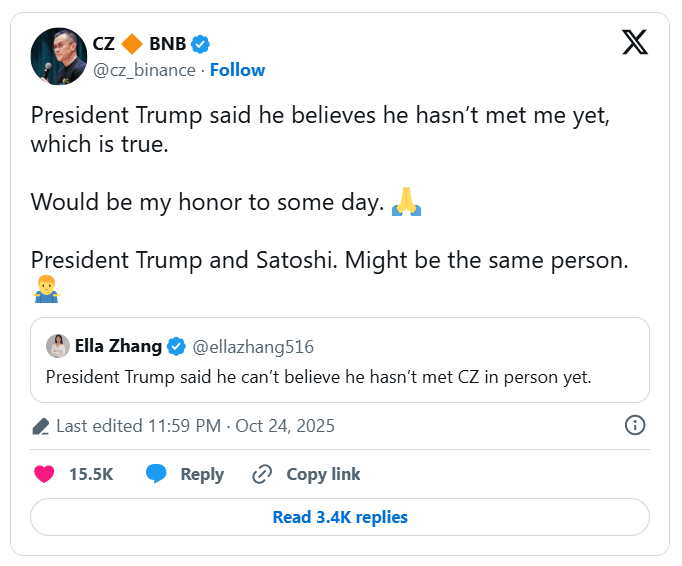This screenshot has width=682, height=566.
Task: Click the orange diamond BNB icon
Action: point(132,44)
